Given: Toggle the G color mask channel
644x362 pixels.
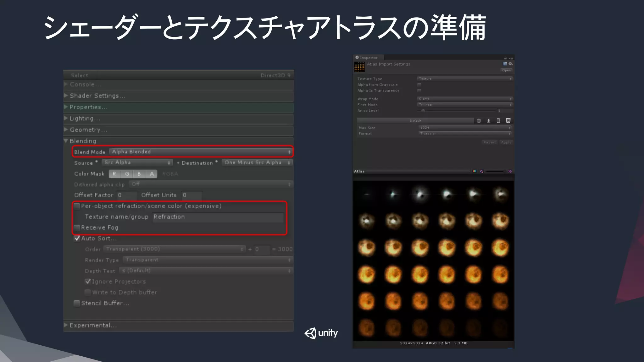Looking at the screenshot, I should [x=127, y=174].
